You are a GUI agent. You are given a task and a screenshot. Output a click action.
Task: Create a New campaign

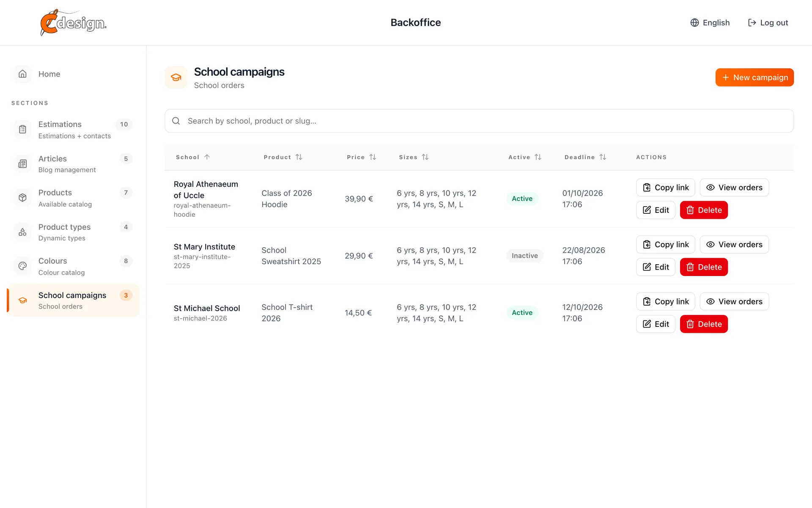(x=754, y=77)
